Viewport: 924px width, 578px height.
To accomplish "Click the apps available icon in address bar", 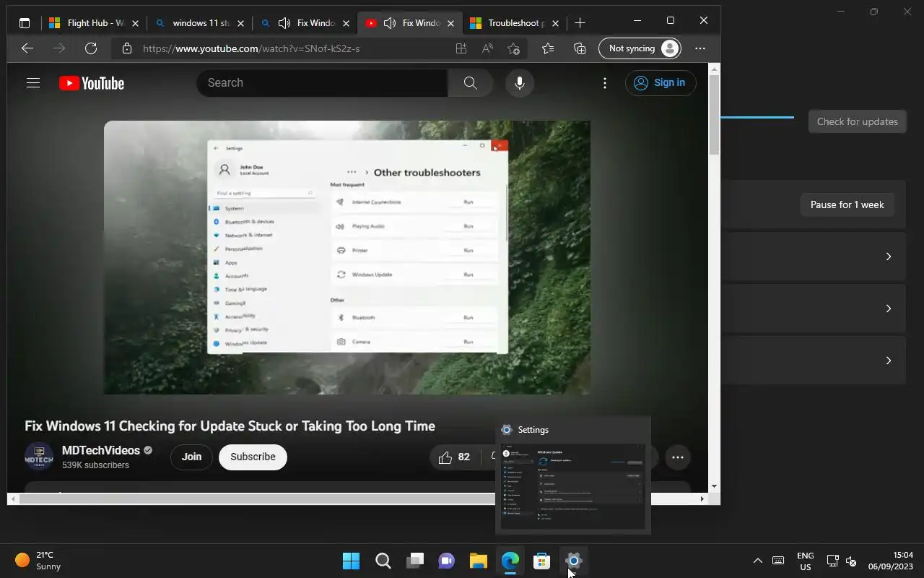I will pos(461,48).
